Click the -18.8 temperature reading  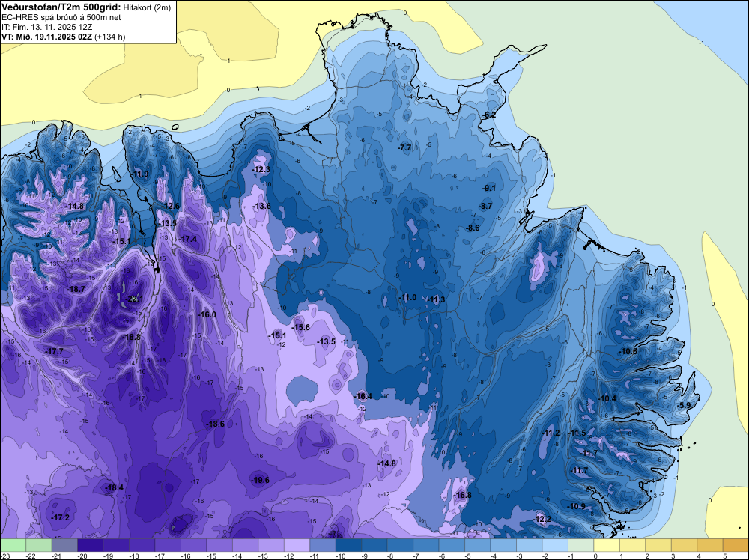tap(131, 337)
